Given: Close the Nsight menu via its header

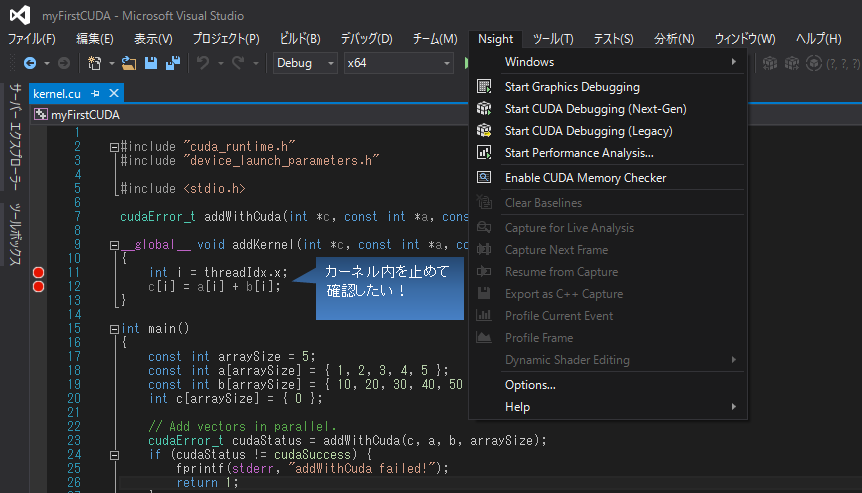Looking at the screenshot, I should click(495, 38).
